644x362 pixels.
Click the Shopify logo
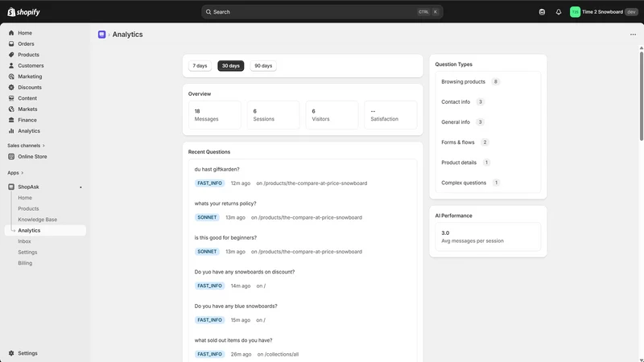[x=23, y=12]
